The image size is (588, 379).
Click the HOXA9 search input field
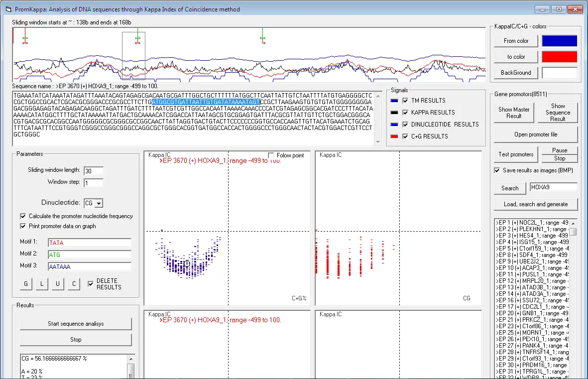pos(554,187)
